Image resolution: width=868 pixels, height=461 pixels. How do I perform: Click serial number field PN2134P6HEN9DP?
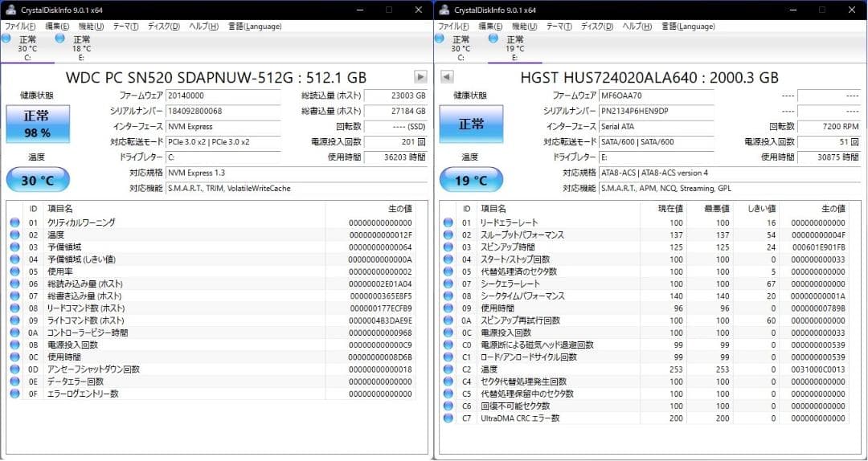point(657,111)
